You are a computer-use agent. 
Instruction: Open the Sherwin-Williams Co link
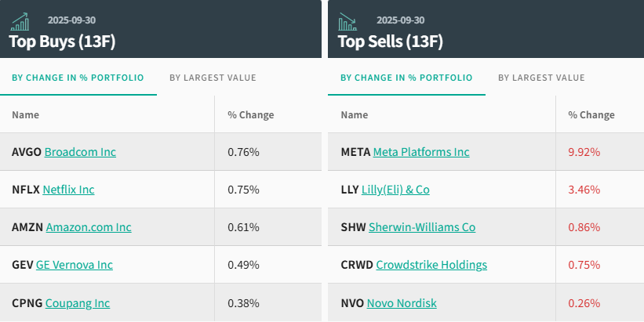point(422,227)
